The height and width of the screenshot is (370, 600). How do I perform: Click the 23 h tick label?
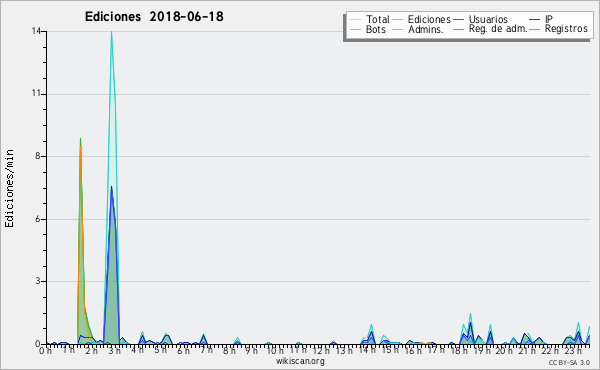[x=573, y=350]
